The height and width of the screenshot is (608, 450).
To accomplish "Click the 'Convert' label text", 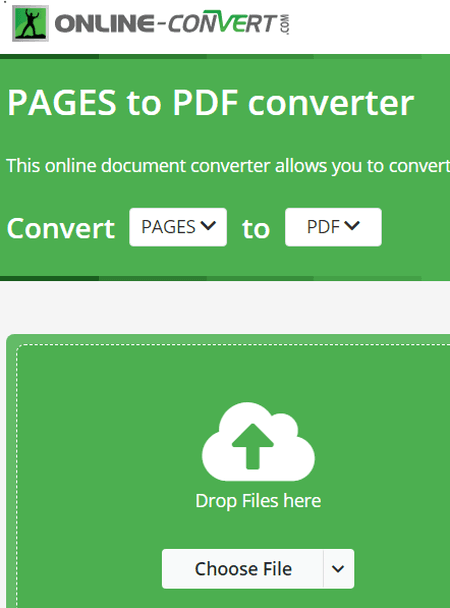I will coord(61,228).
